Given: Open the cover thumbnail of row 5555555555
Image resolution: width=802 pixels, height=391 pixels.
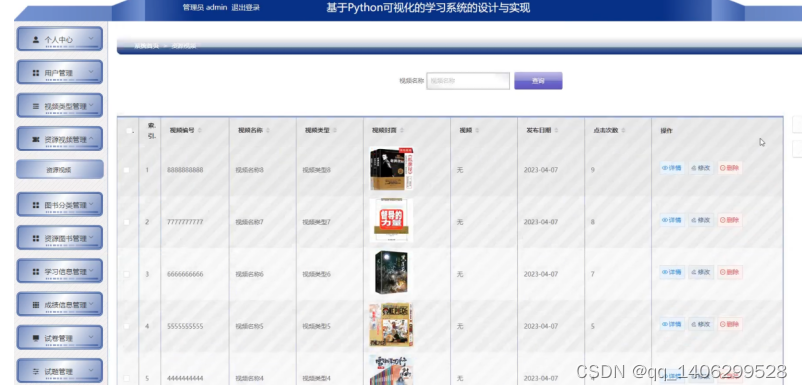Looking at the screenshot, I should click(x=391, y=325).
